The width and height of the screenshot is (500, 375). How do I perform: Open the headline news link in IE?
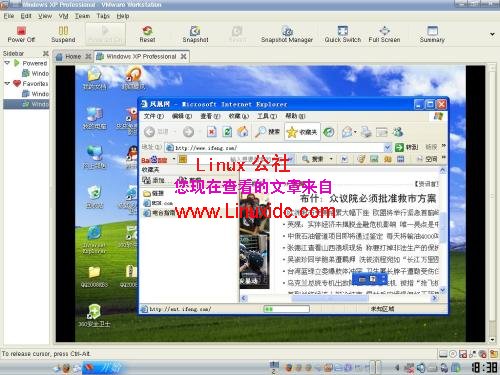pos(368,199)
